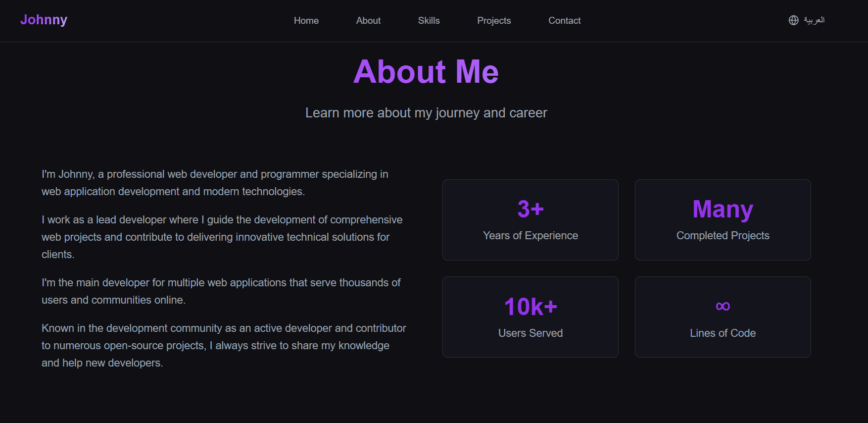This screenshot has width=868, height=423.
Task: Click the Years of Experience label
Action: point(530,236)
